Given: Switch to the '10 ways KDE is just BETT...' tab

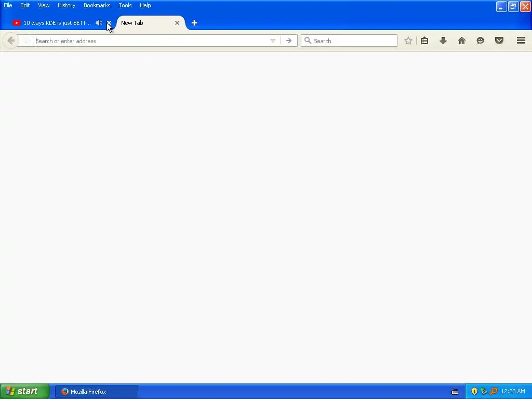Looking at the screenshot, I should coord(57,23).
